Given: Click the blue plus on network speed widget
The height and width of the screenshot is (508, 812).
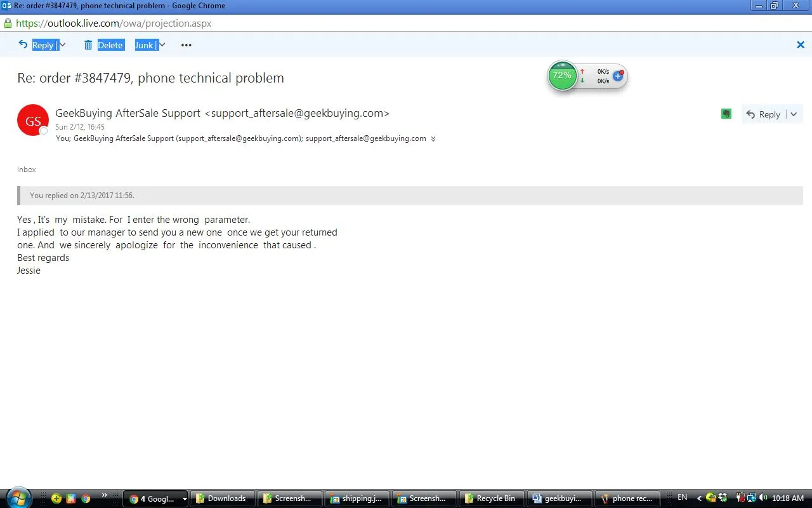Looking at the screenshot, I should pos(618,76).
